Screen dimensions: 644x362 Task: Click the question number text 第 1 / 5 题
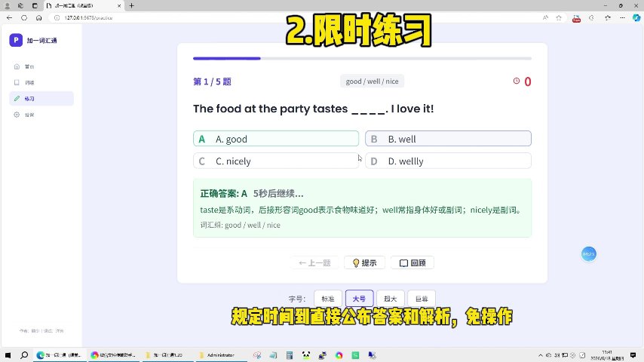tap(213, 81)
